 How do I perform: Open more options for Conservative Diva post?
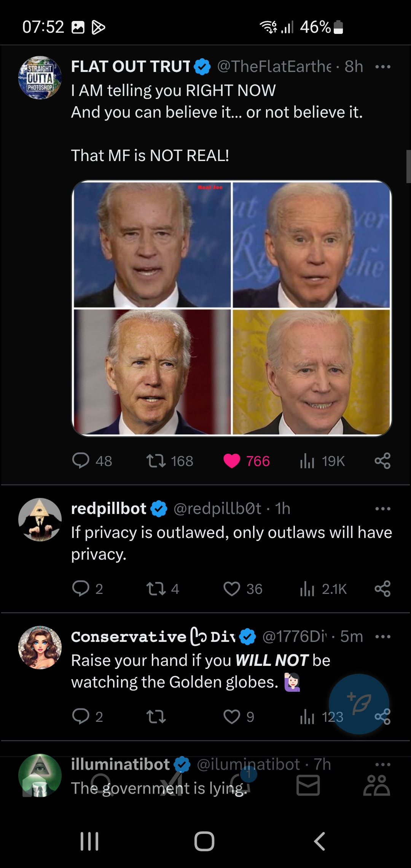pyautogui.click(x=382, y=637)
